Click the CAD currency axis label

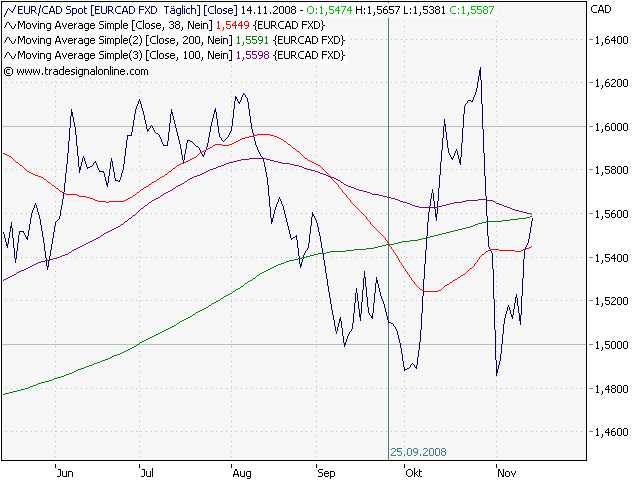(601, 9)
